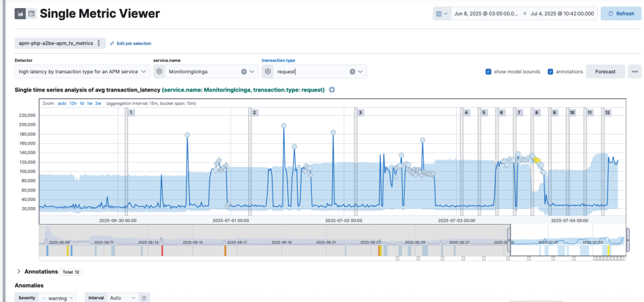Click the Forecast button

point(605,71)
